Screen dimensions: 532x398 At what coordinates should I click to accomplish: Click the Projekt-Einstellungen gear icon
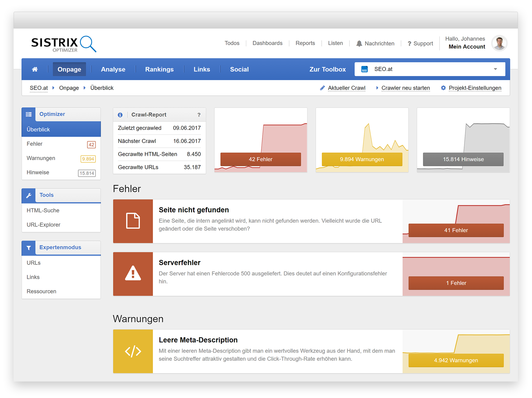(x=443, y=88)
